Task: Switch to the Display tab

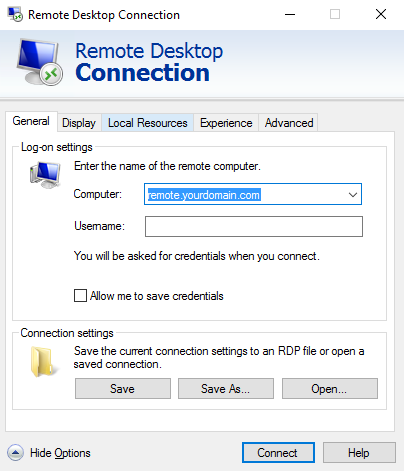Action: click(x=79, y=123)
